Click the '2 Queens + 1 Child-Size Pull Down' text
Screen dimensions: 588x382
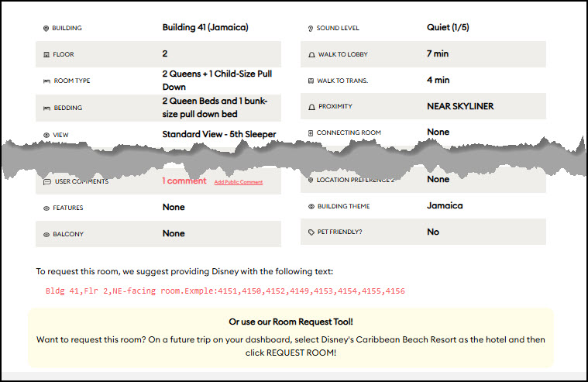click(x=217, y=81)
